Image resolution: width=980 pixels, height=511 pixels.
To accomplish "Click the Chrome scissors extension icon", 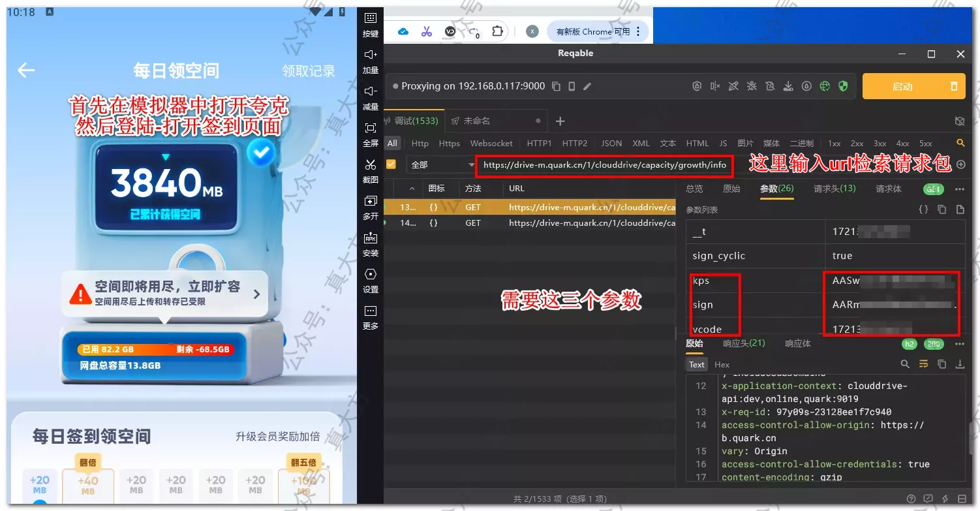I will tap(426, 31).
